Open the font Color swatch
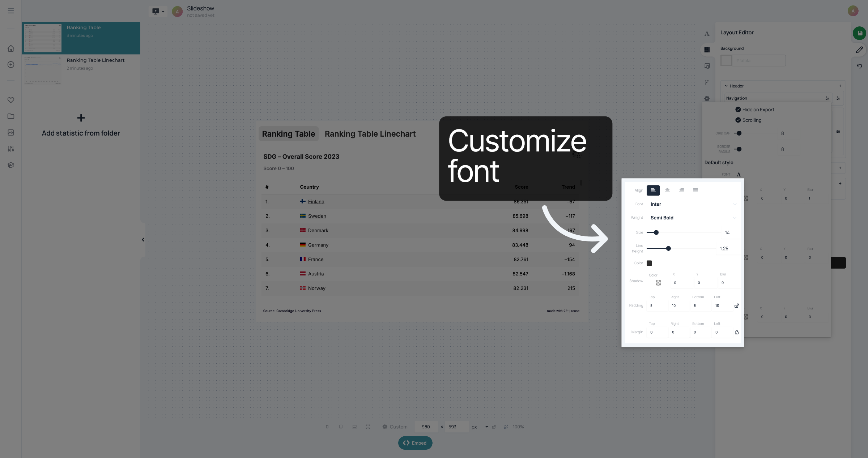Screen dimensions: 868x458 tap(649, 263)
